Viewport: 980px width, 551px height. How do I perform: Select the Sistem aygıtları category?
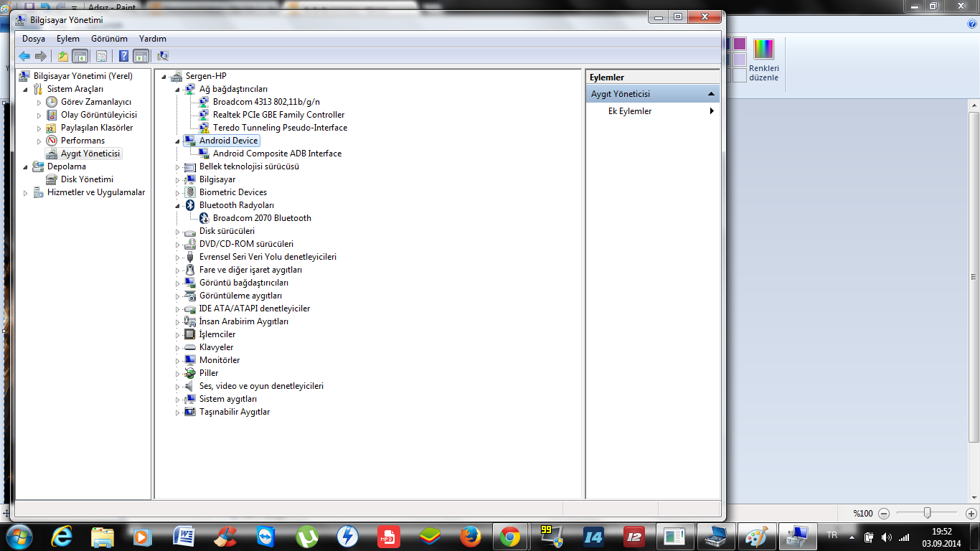coord(228,399)
